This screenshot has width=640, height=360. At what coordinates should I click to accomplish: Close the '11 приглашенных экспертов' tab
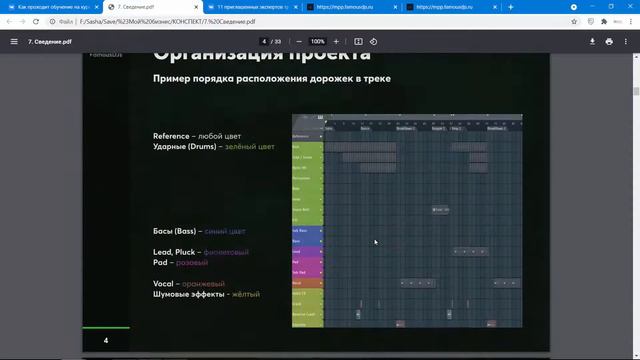(x=296, y=7)
